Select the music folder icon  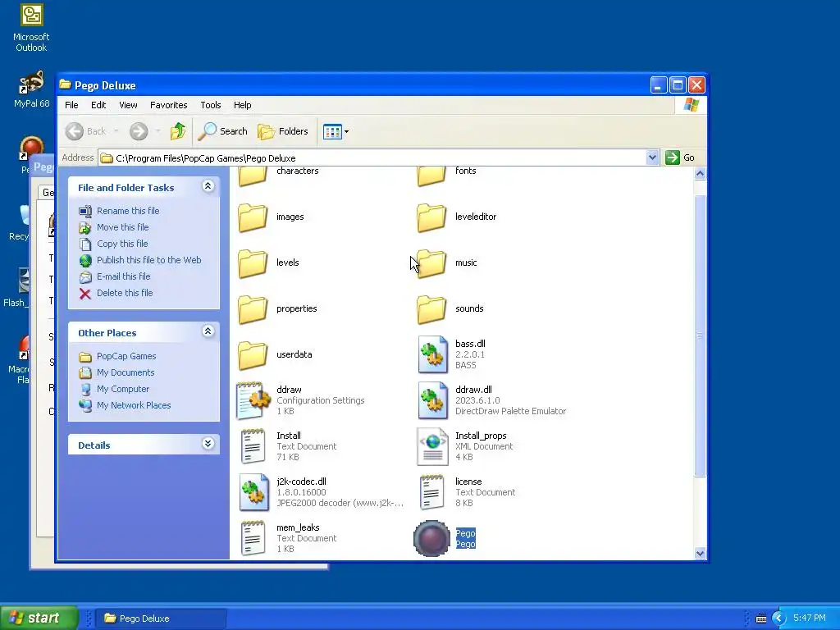[431, 263]
